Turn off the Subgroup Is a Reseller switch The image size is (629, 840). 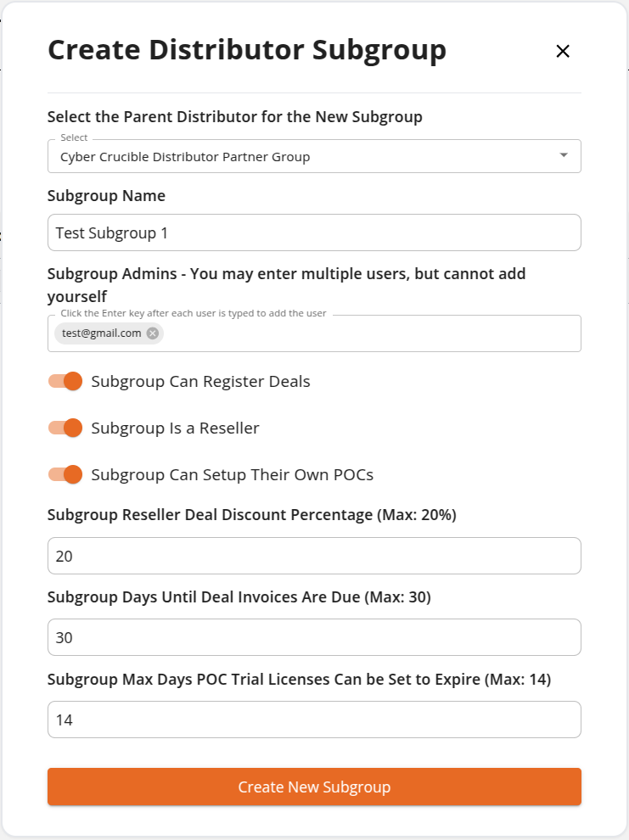65,428
